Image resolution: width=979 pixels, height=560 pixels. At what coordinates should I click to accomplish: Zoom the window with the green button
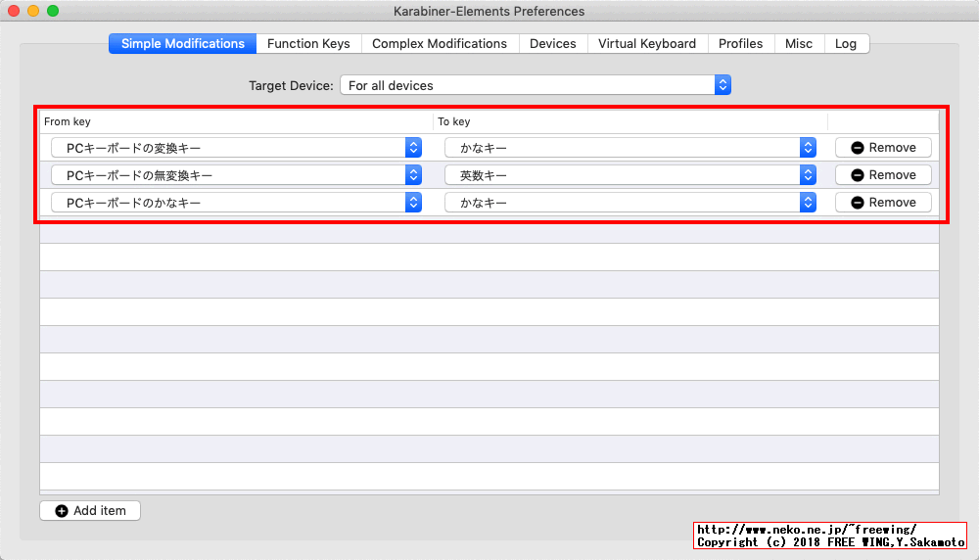pyautogui.click(x=53, y=11)
